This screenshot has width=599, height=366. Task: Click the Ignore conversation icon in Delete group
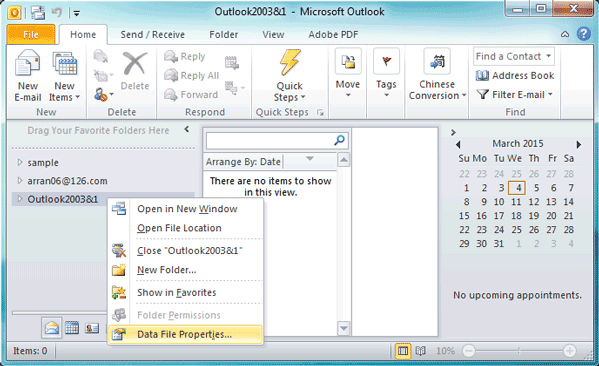coord(100,56)
